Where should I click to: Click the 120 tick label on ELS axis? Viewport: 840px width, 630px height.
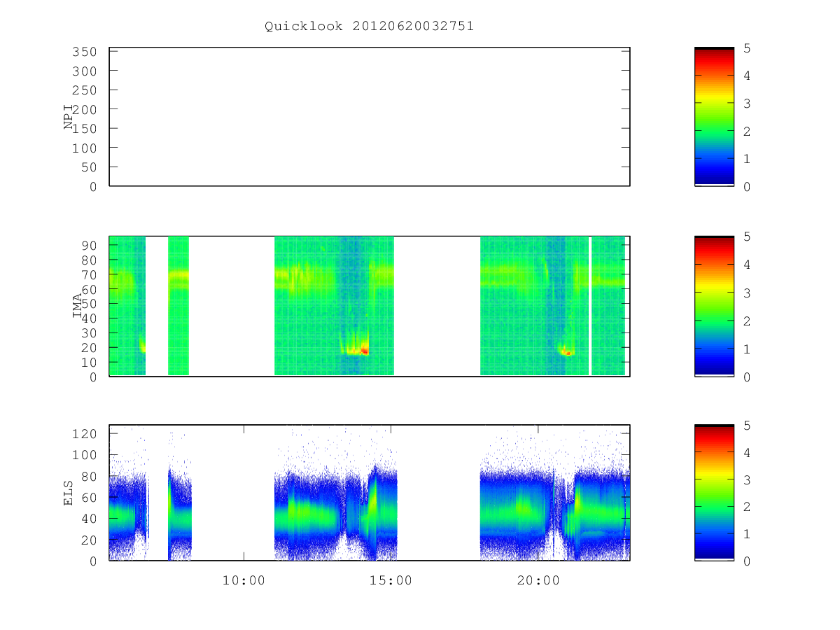84,434
